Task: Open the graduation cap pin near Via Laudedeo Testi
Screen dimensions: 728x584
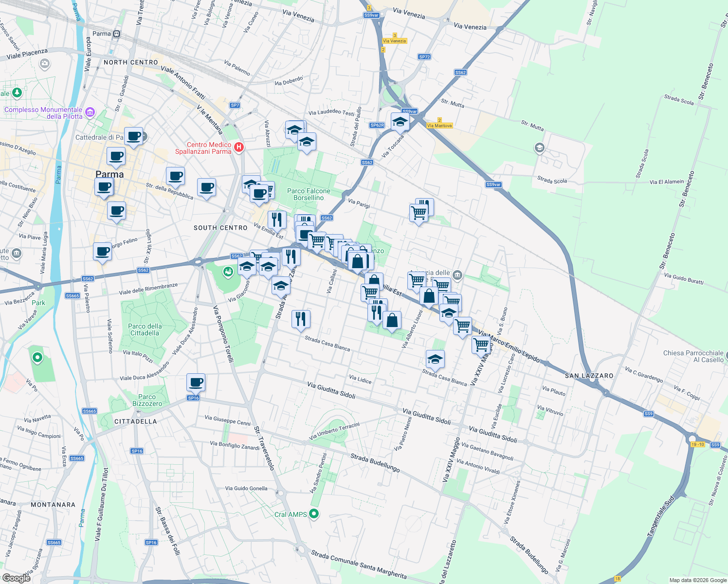Action: [294, 130]
